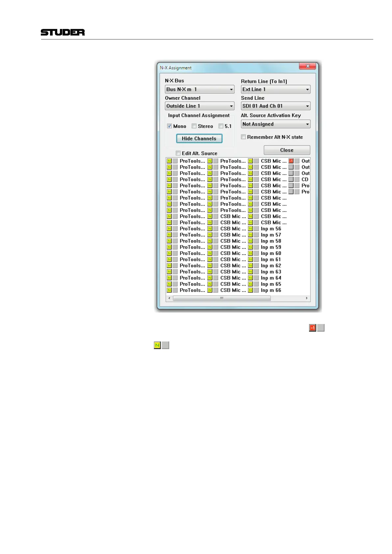Click the yellow N icon beside Inp m 64

click(250, 278)
